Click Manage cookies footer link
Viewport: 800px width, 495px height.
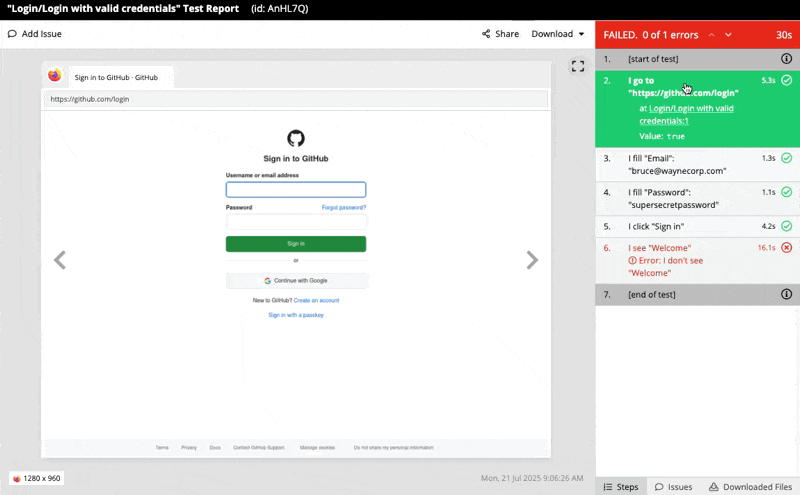point(317,448)
